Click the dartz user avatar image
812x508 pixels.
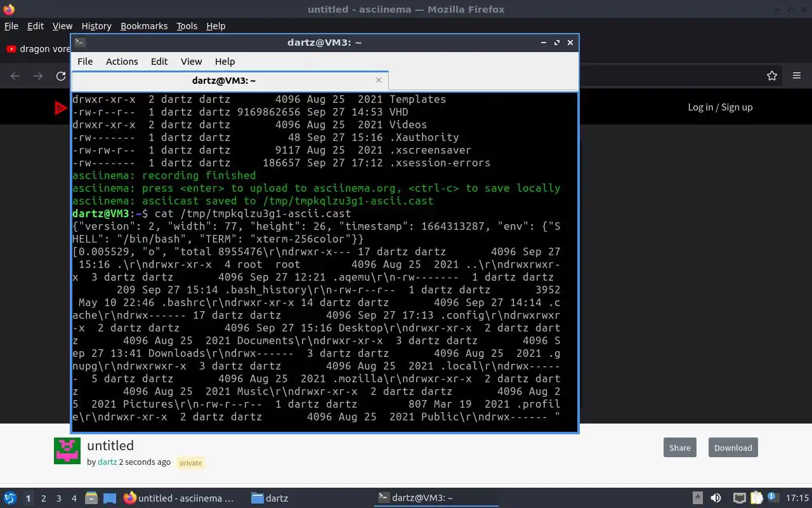[67, 451]
